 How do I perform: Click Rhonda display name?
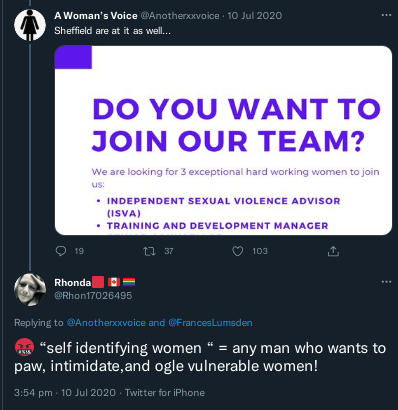[72, 283]
